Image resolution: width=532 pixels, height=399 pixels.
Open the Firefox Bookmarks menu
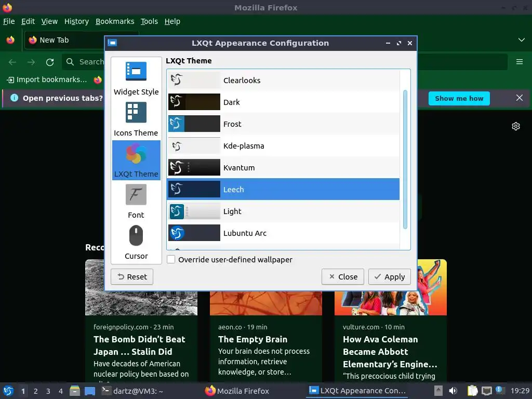coord(115,21)
